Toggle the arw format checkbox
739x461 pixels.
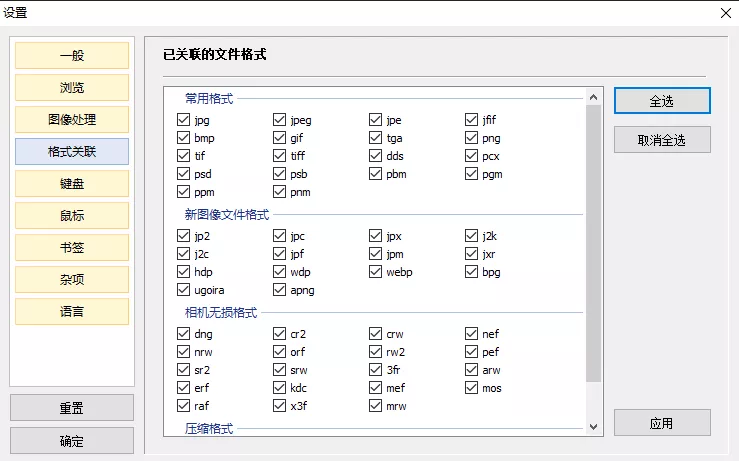tap(471, 370)
